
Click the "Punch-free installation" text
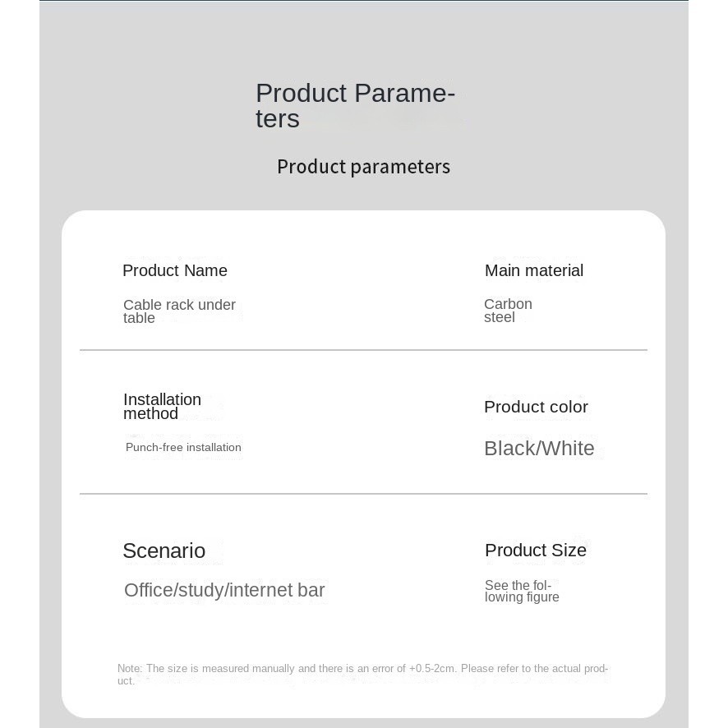pyautogui.click(x=183, y=447)
